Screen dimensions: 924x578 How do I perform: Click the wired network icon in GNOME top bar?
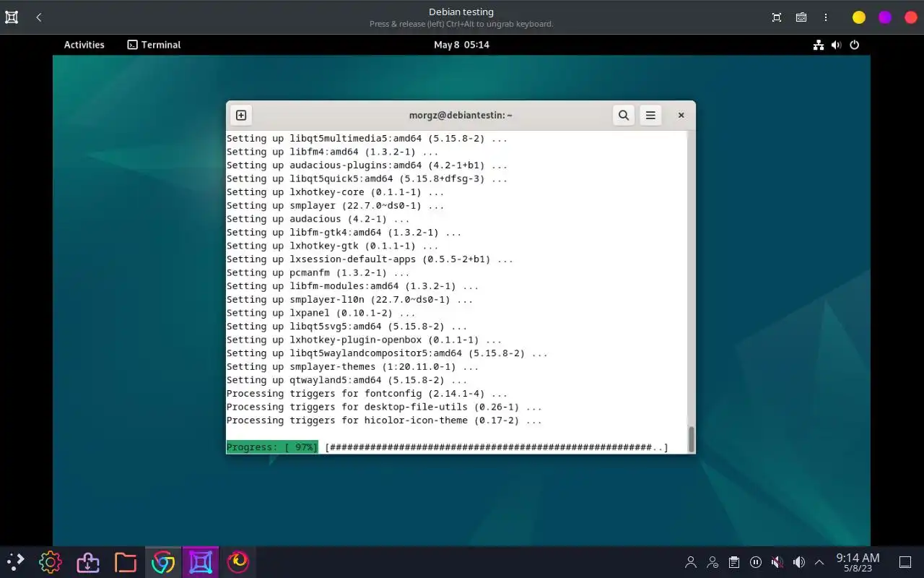pos(819,45)
